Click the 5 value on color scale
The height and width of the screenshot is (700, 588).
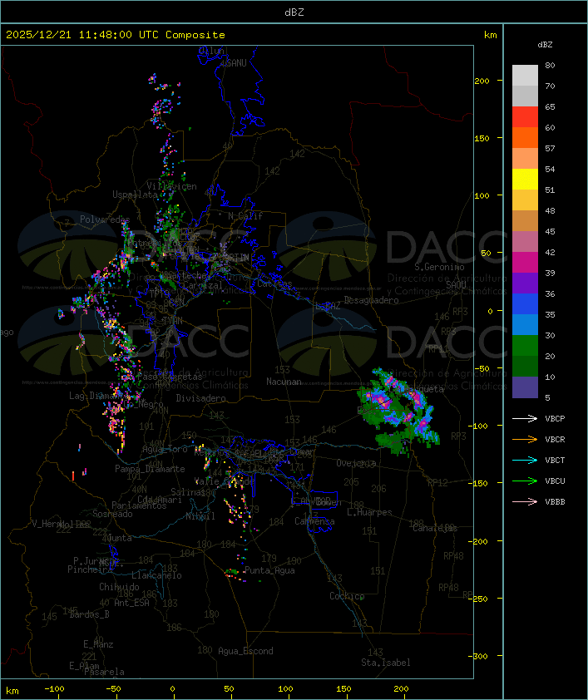tap(547, 397)
